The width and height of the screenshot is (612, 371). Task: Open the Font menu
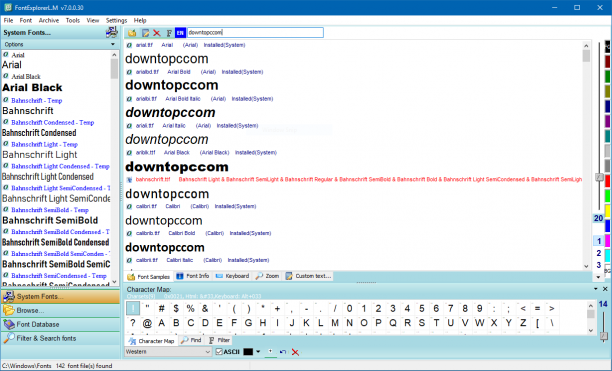click(26, 20)
